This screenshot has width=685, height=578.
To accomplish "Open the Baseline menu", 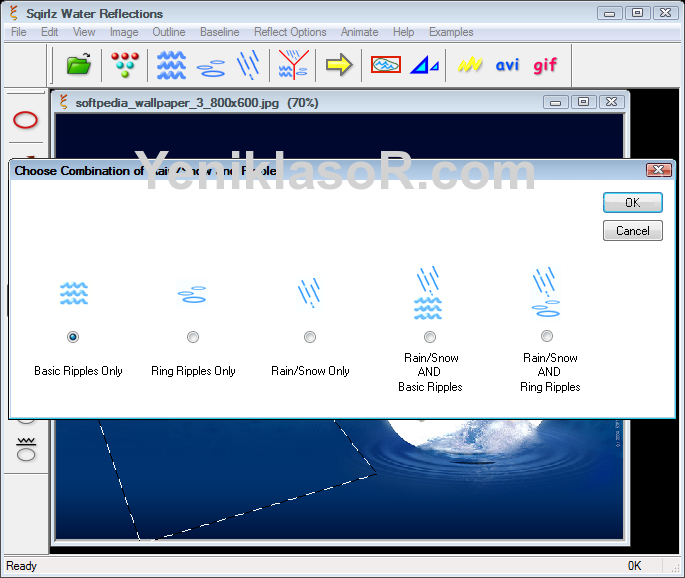I will pyautogui.click(x=219, y=32).
